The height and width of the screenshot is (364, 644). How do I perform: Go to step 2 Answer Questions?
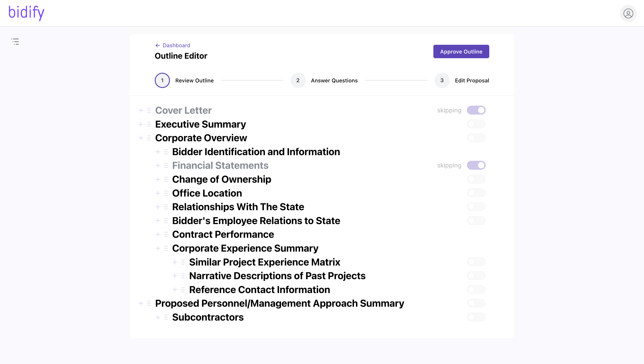pyautogui.click(x=298, y=80)
